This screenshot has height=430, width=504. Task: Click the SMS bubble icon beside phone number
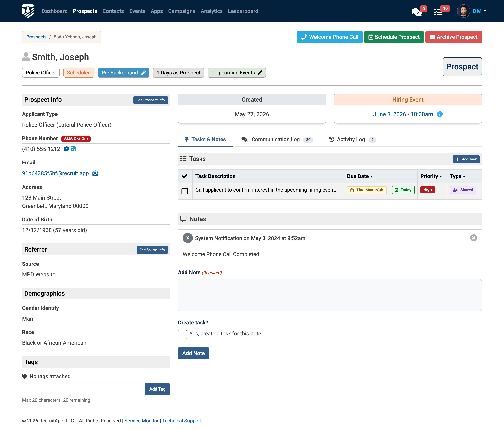66,149
